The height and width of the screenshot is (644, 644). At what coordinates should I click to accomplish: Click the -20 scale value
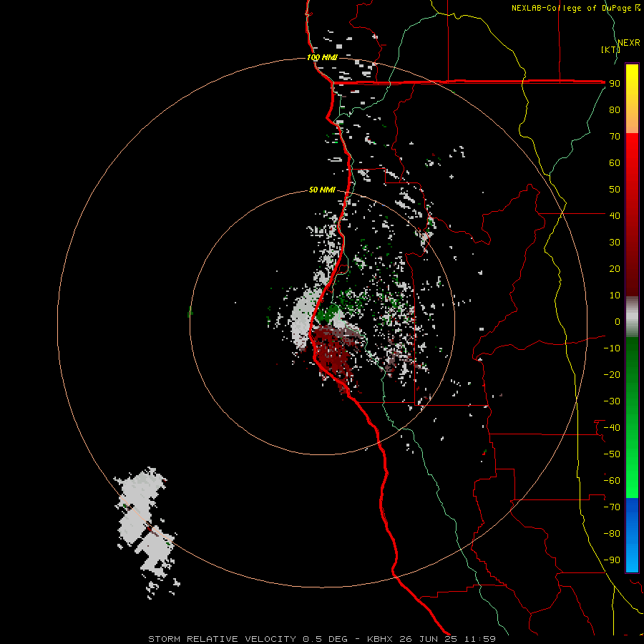[612, 374]
